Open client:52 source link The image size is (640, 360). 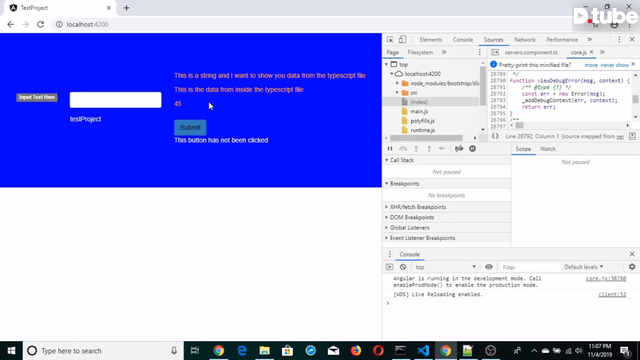(612, 294)
